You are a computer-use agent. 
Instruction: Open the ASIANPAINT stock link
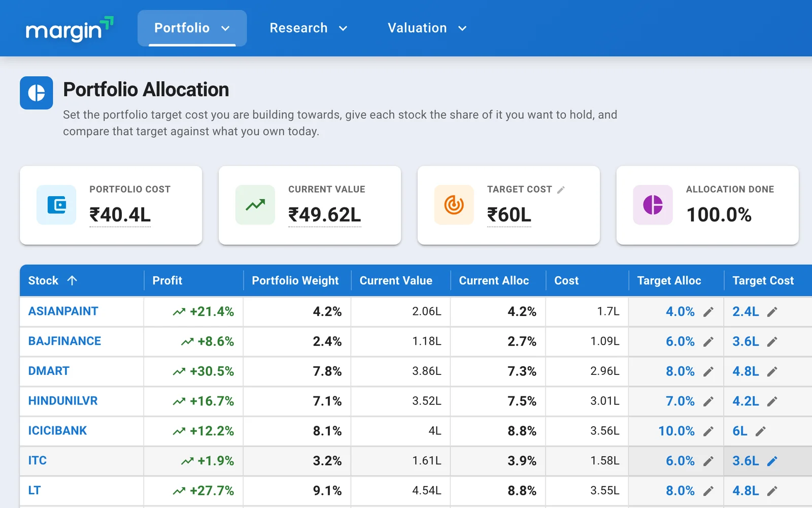63,311
